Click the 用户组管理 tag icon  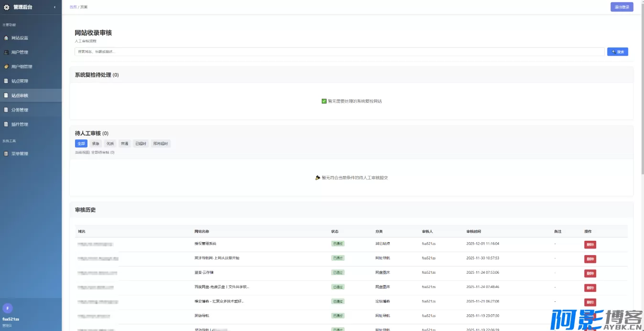6,66
